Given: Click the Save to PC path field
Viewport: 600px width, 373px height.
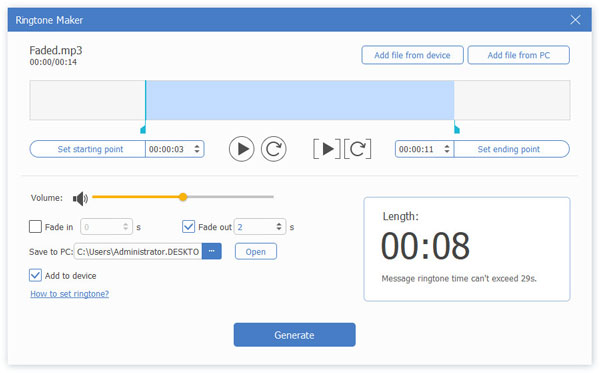Looking at the screenshot, I should tap(138, 251).
